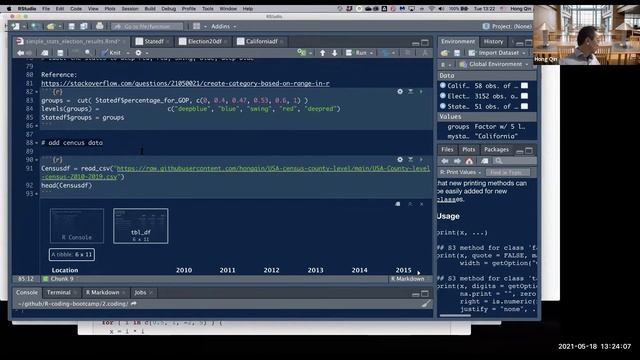Show the R Console output thumbnail

77,226
